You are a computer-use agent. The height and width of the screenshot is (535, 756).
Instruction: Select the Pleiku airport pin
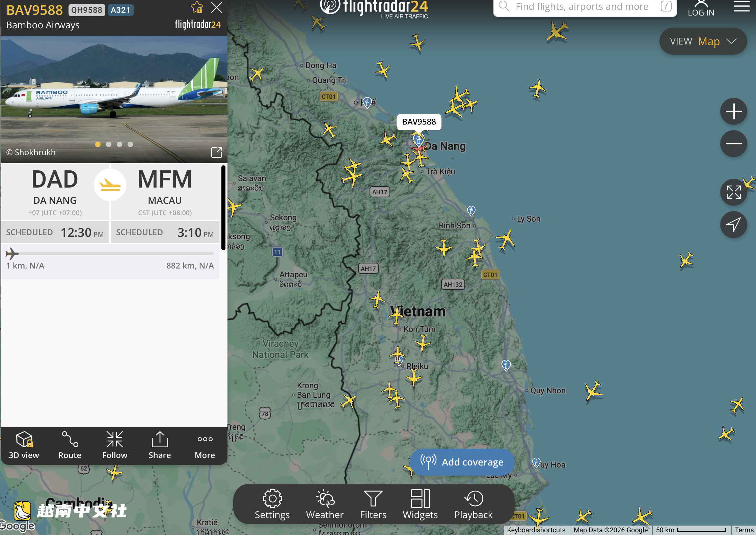pyautogui.click(x=399, y=361)
